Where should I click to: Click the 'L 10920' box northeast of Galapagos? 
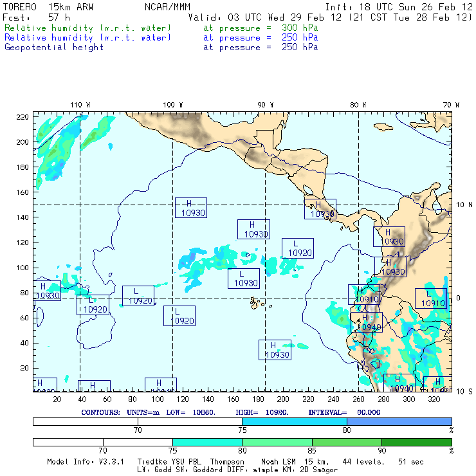297,248
